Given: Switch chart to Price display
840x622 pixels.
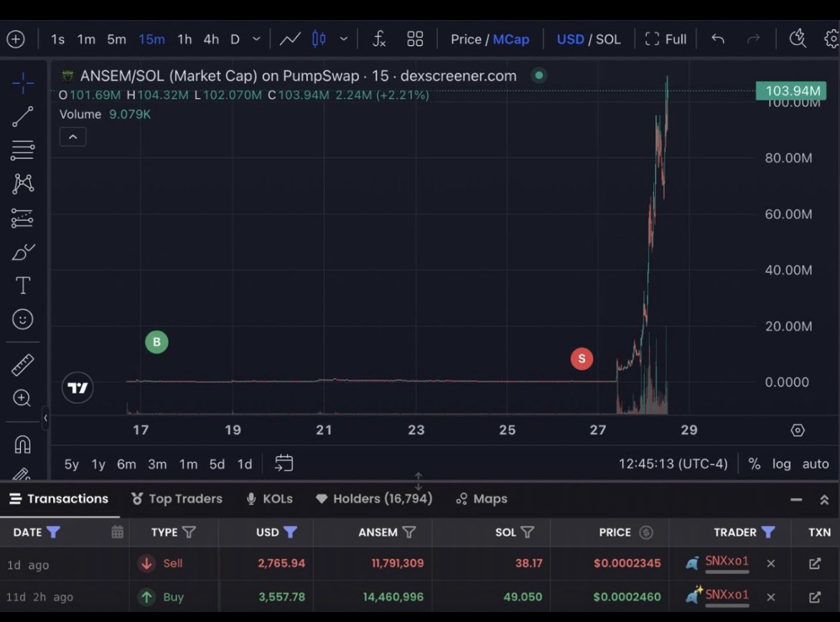Looking at the screenshot, I should point(466,39).
